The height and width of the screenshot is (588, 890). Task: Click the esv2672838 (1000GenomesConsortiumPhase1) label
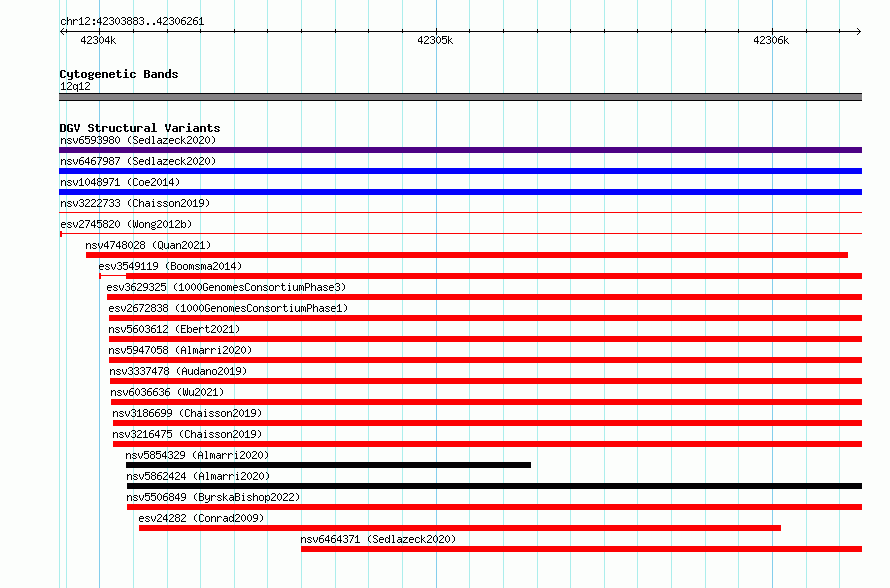[228, 308]
